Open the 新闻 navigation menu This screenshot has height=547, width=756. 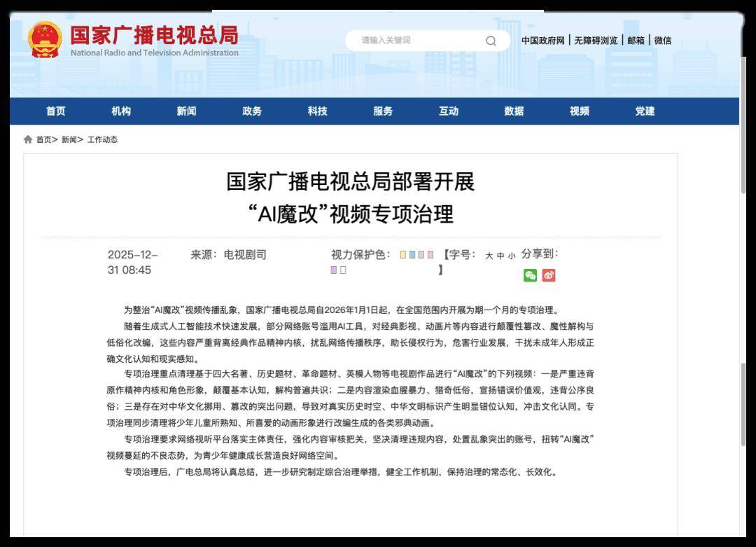(186, 111)
